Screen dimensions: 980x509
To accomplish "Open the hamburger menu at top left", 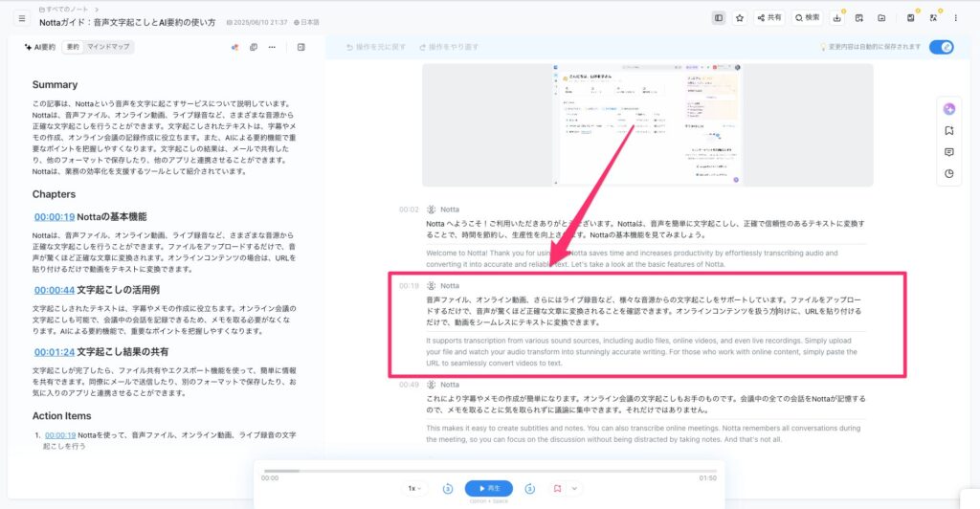I will point(22,19).
